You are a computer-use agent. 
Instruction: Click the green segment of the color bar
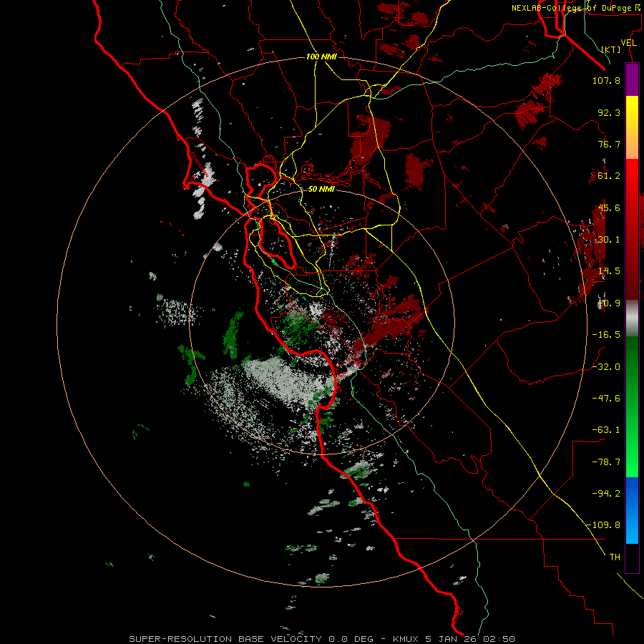(632, 406)
